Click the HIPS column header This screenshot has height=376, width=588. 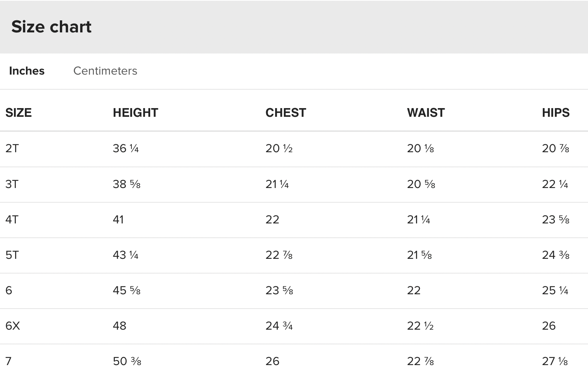(x=556, y=113)
